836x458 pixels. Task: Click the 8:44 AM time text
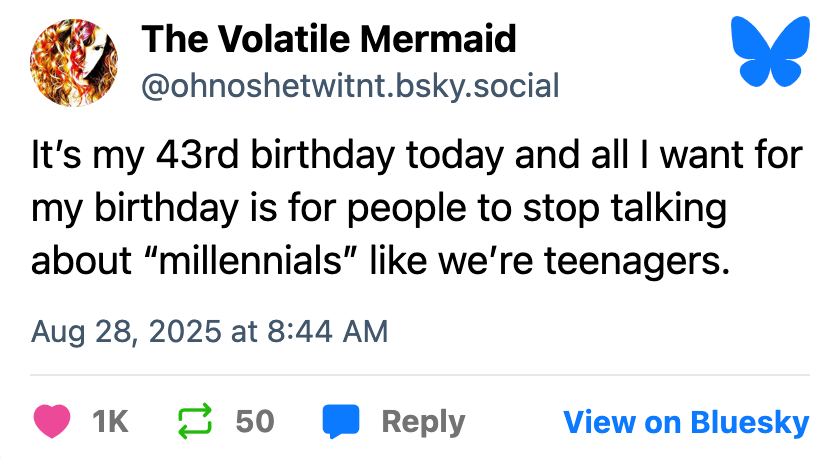tap(326, 331)
